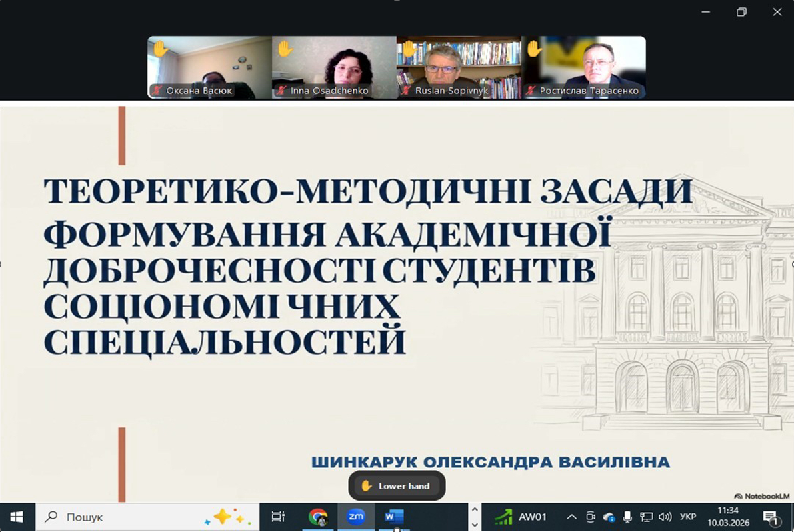794x532 pixels.
Task: Open the volume speaker tray icon
Action: (x=665, y=517)
